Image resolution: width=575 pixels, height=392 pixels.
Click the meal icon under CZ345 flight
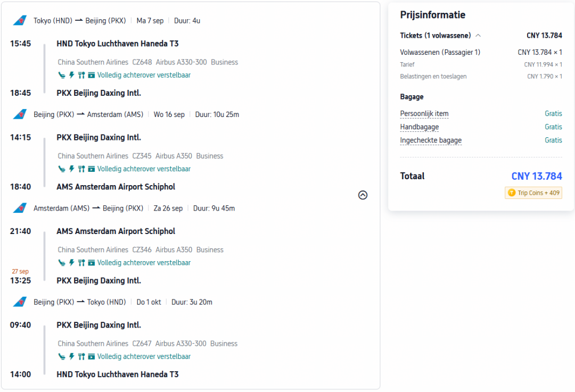[81, 169]
